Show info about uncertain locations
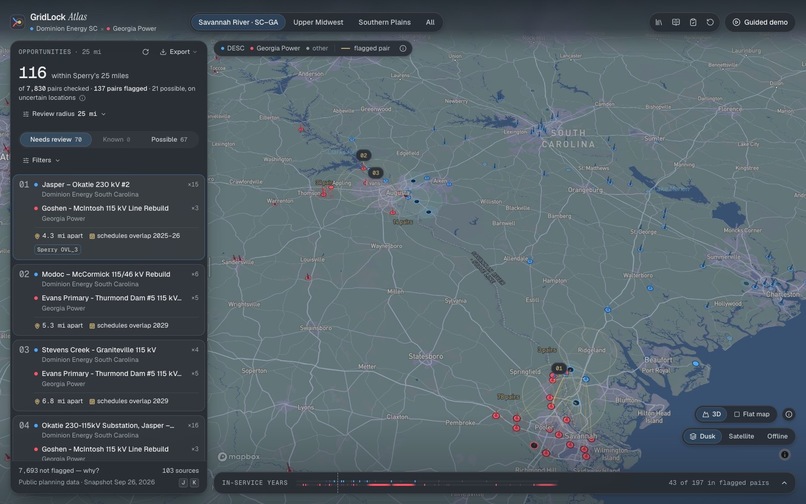 (82, 98)
